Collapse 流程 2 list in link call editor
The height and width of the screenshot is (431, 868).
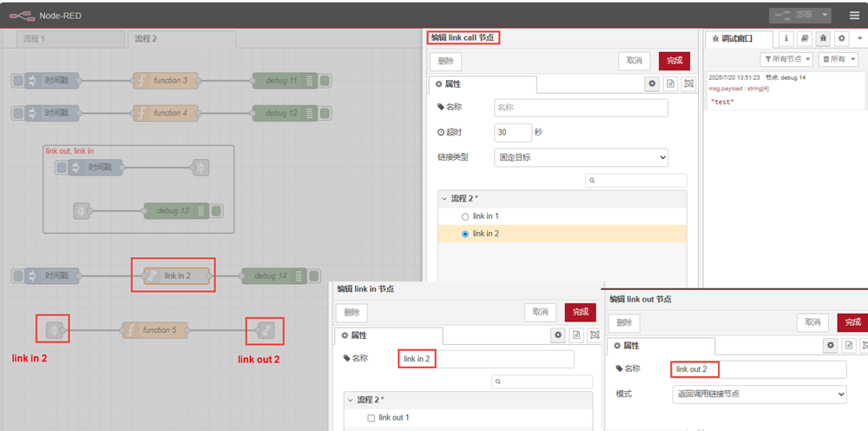coord(444,199)
